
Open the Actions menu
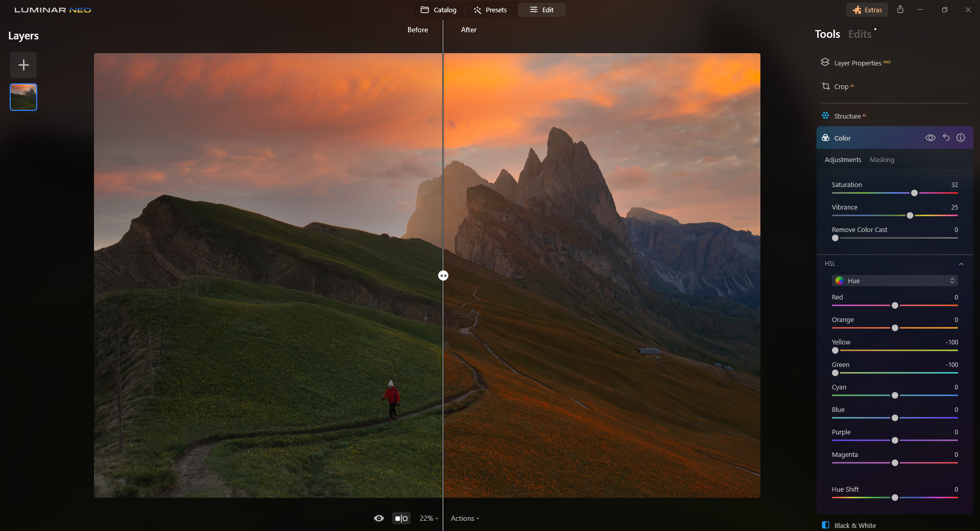pyautogui.click(x=465, y=518)
